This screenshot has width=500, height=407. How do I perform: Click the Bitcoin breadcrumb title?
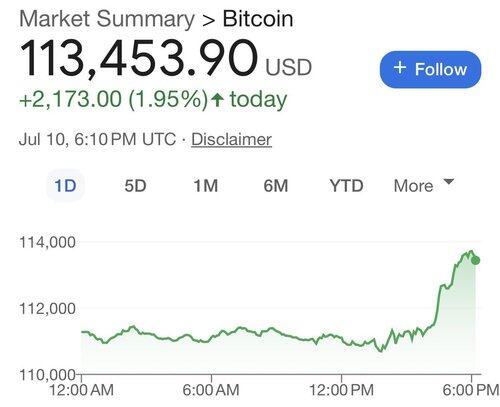(x=258, y=19)
